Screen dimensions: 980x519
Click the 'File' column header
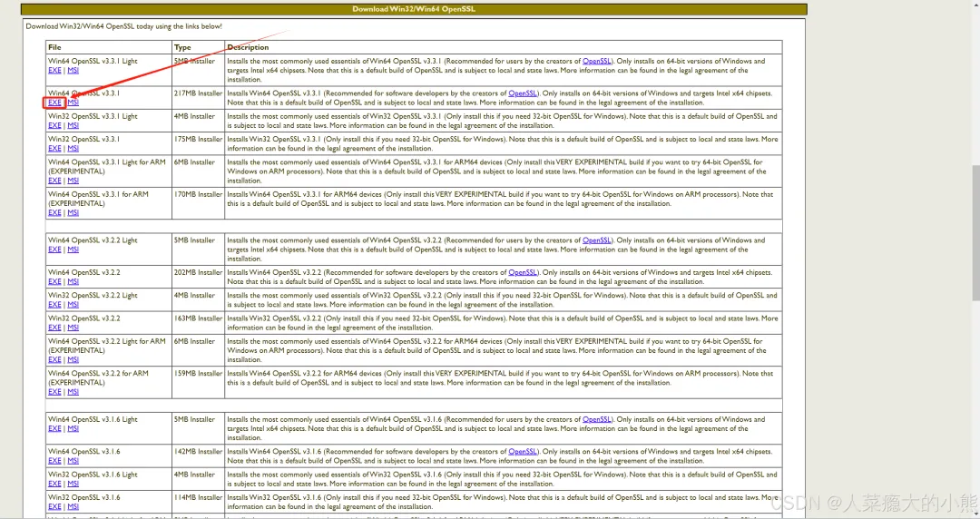point(109,47)
